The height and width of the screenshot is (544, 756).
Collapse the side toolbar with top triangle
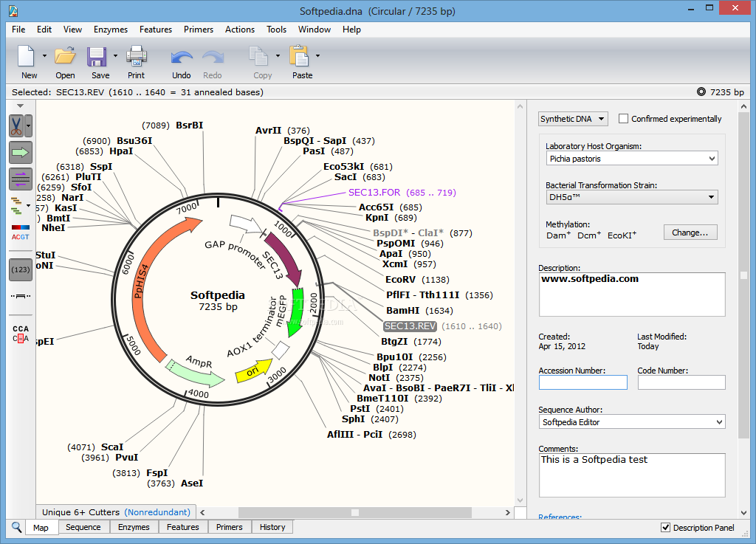[x=20, y=106]
